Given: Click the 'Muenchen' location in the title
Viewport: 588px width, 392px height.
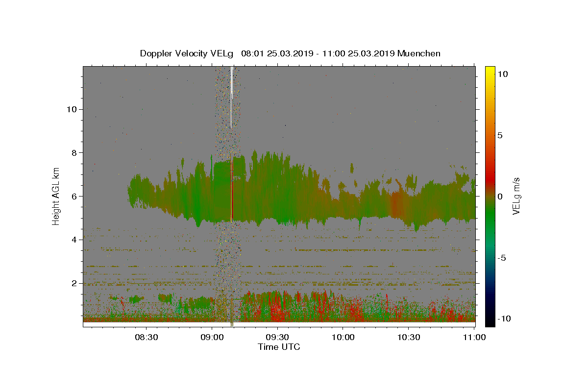Looking at the screenshot, I should pyautogui.click(x=419, y=53).
